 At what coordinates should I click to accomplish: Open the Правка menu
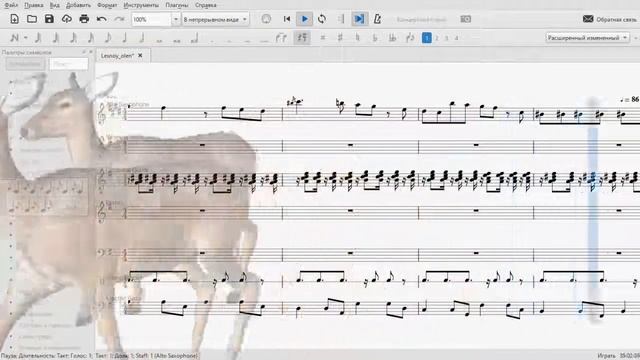tap(33, 5)
